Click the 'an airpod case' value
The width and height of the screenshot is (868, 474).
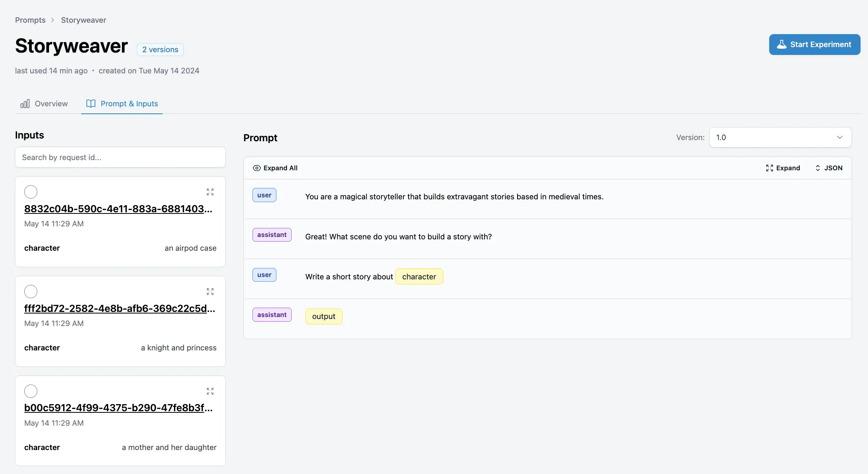click(x=191, y=248)
